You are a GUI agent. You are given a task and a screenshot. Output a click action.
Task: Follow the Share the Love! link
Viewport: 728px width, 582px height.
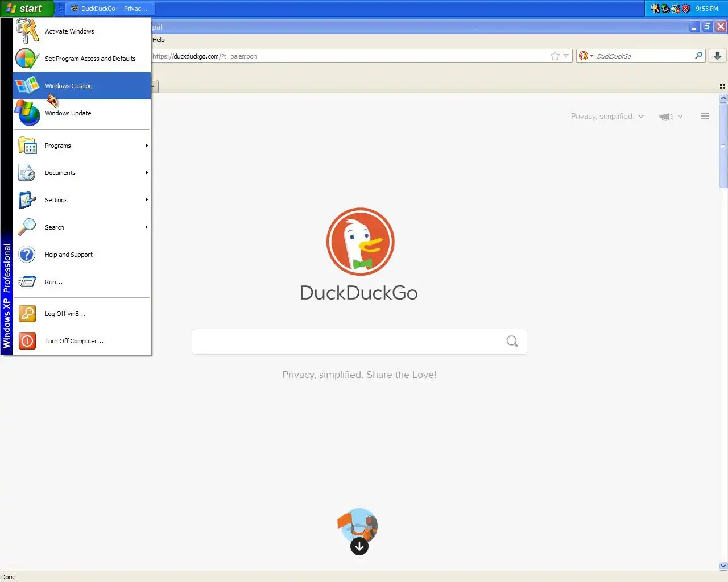[401, 375]
